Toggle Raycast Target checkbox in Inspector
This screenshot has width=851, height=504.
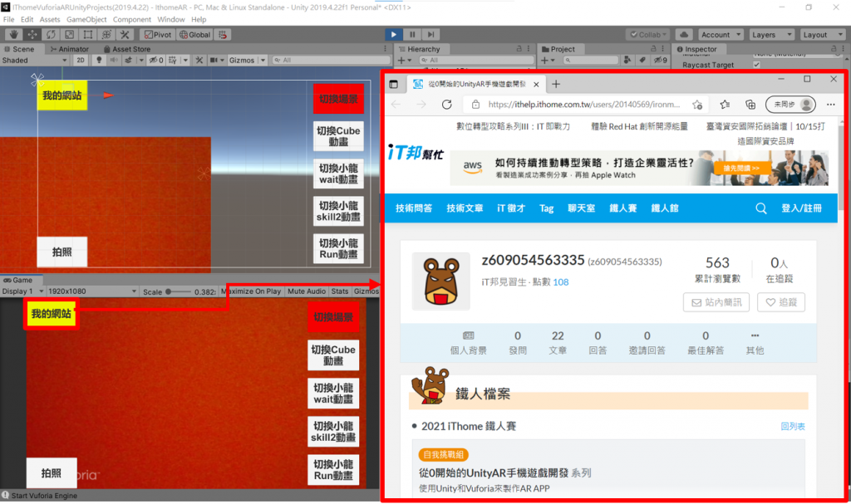pyautogui.click(x=756, y=65)
